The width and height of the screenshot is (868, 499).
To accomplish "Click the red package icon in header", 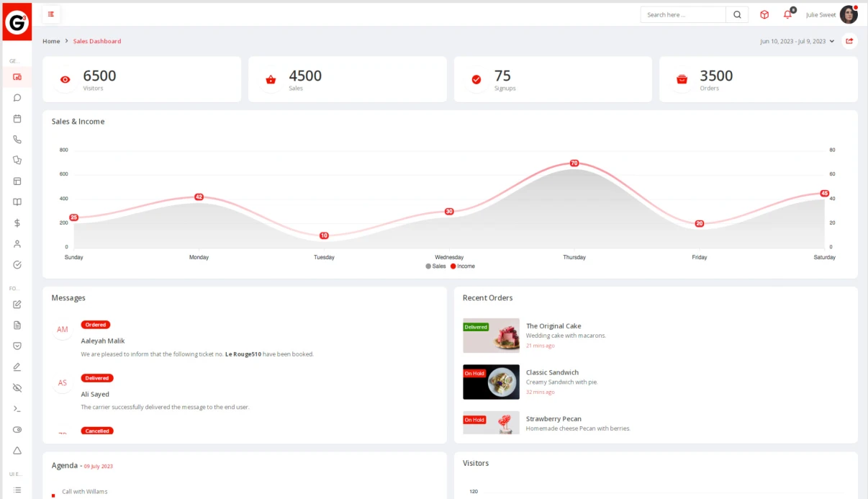I will [764, 14].
